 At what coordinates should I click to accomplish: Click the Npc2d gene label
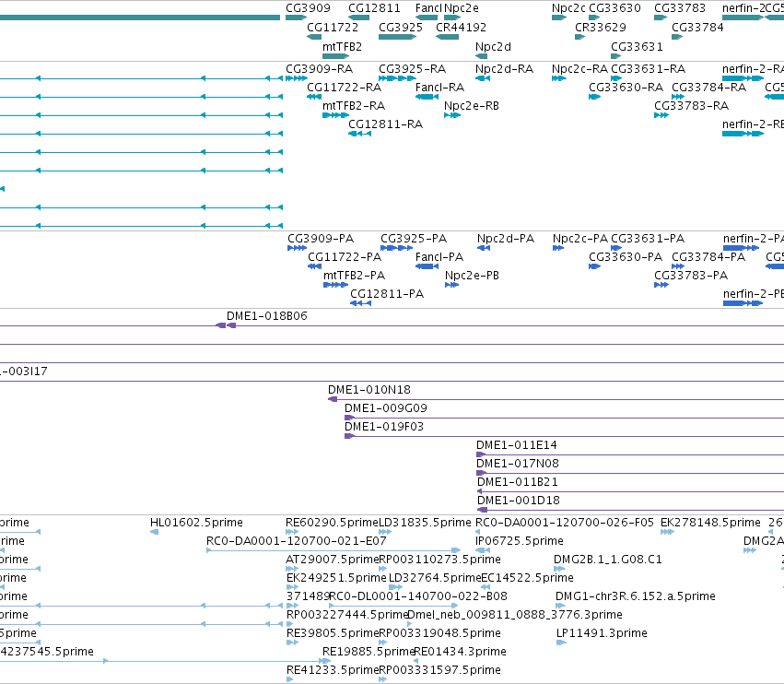pos(493,47)
